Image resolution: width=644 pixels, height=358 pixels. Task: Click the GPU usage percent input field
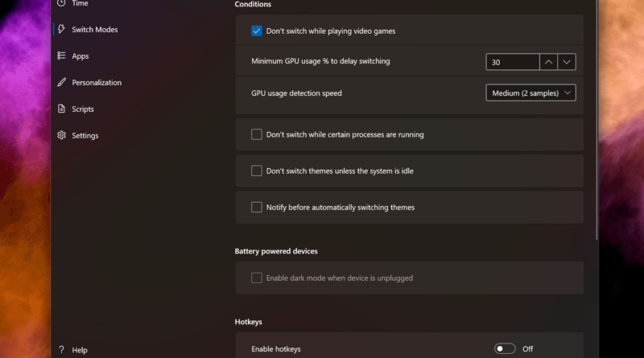coord(513,62)
